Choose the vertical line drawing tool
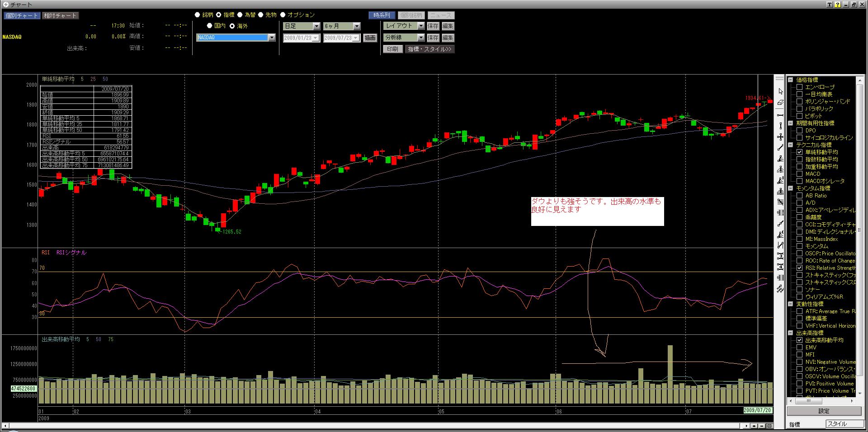 [x=780, y=126]
